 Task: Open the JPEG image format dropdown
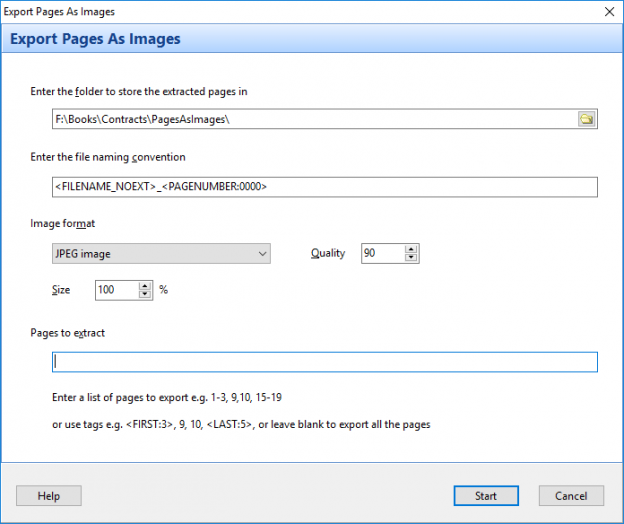pos(161,253)
